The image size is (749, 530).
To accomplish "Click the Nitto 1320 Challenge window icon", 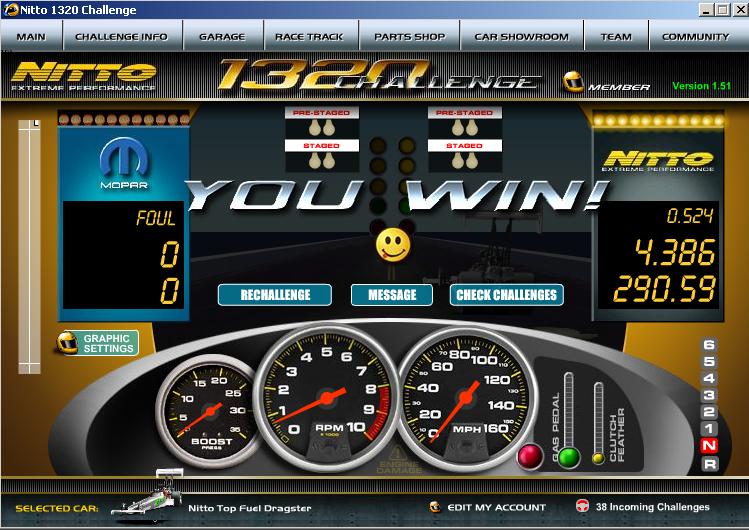I will click(11, 10).
